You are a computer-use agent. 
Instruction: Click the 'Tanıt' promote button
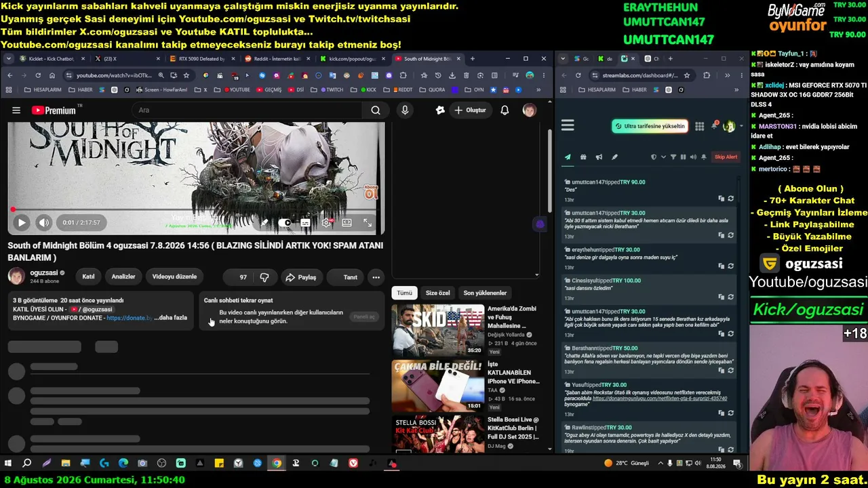pyautogui.click(x=346, y=277)
